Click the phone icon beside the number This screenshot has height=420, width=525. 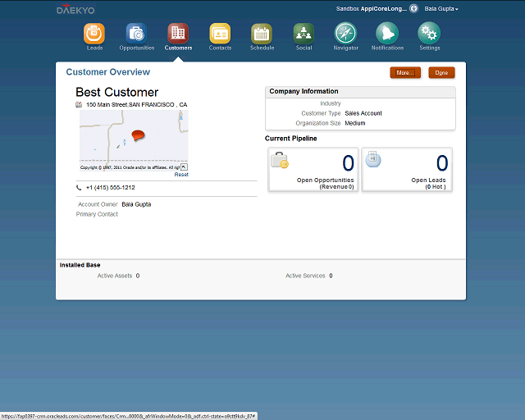79,188
